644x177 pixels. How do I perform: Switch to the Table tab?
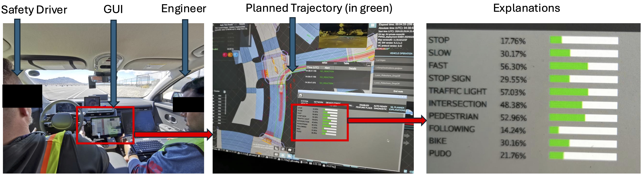(346, 63)
